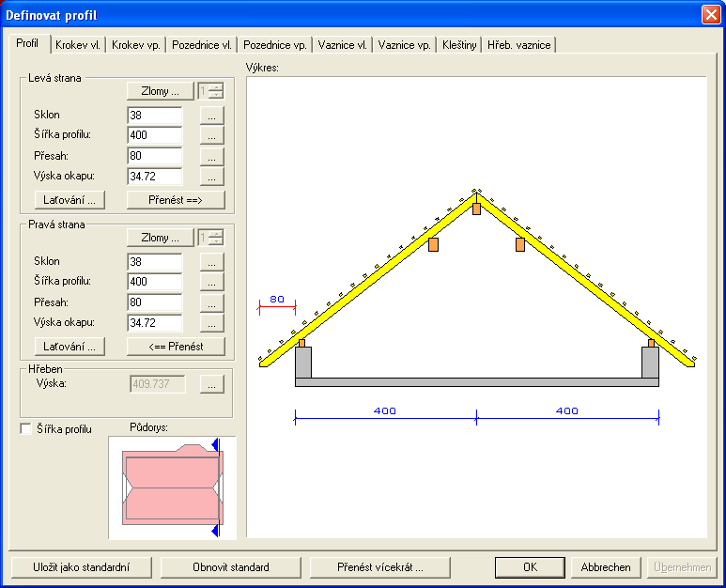Click Výška okapu field in Pravá strana
The width and height of the screenshot is (726, 588).
point(155,323)
